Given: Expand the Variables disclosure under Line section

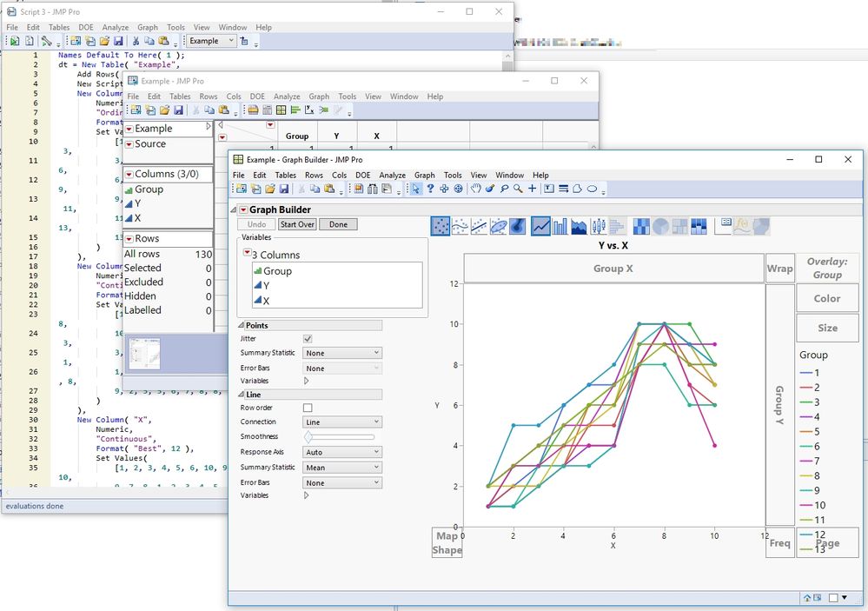Looking at the screenshot, I should 306,495.
